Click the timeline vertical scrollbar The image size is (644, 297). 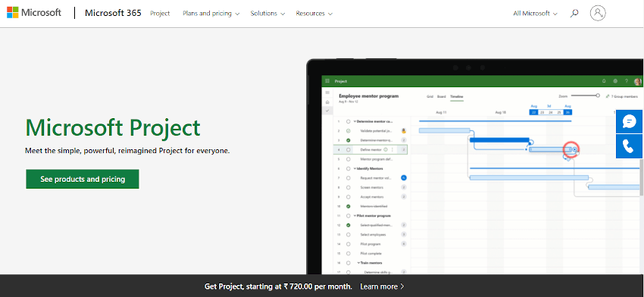tap(642, 177)
